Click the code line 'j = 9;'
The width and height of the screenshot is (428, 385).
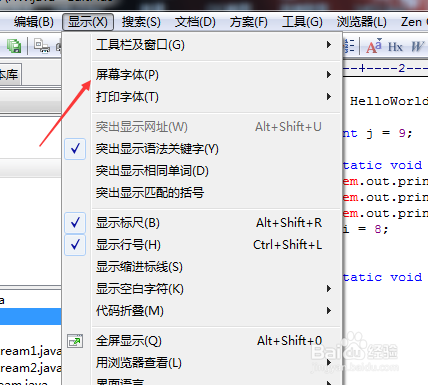(389, 133)
